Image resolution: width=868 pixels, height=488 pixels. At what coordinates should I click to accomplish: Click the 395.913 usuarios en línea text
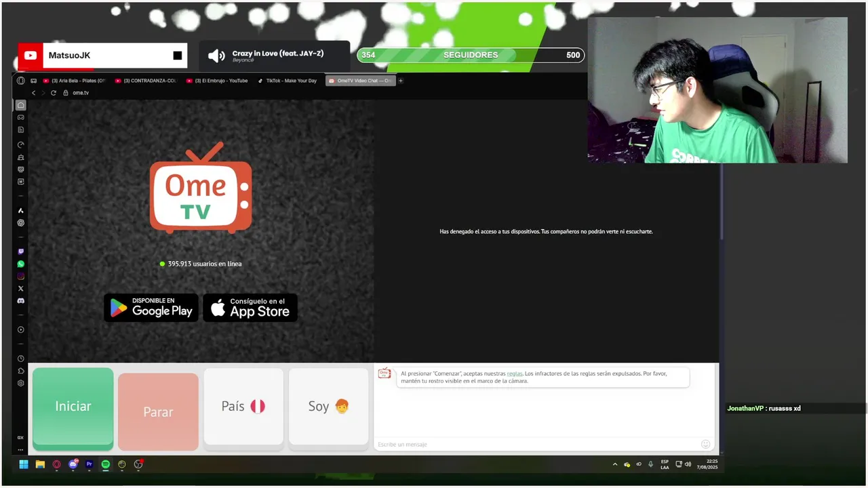click(205, 264)
